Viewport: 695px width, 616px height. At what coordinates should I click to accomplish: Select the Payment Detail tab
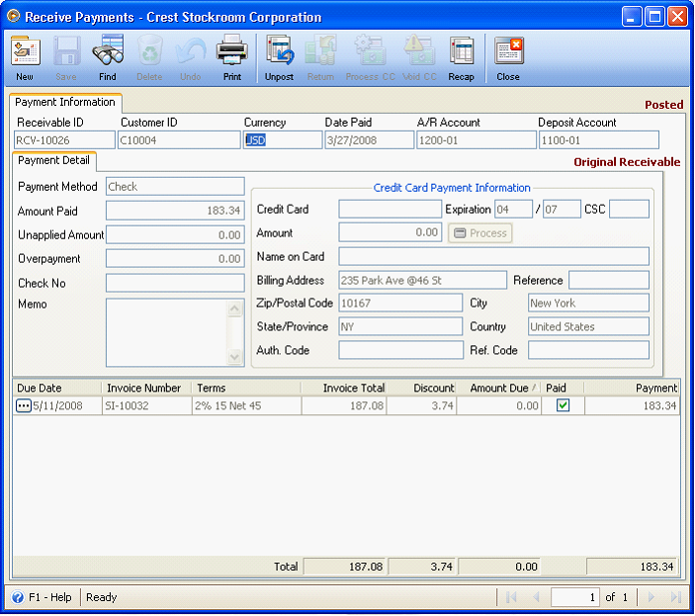[53, 160]
